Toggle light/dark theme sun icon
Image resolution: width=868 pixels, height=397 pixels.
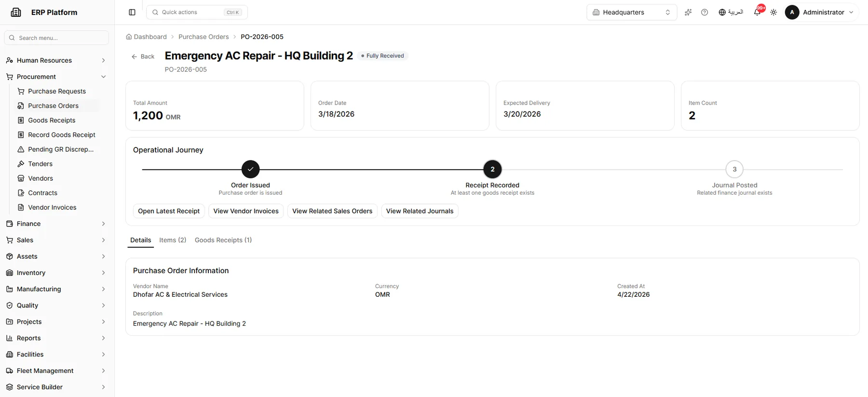click(x=773, y=12)
